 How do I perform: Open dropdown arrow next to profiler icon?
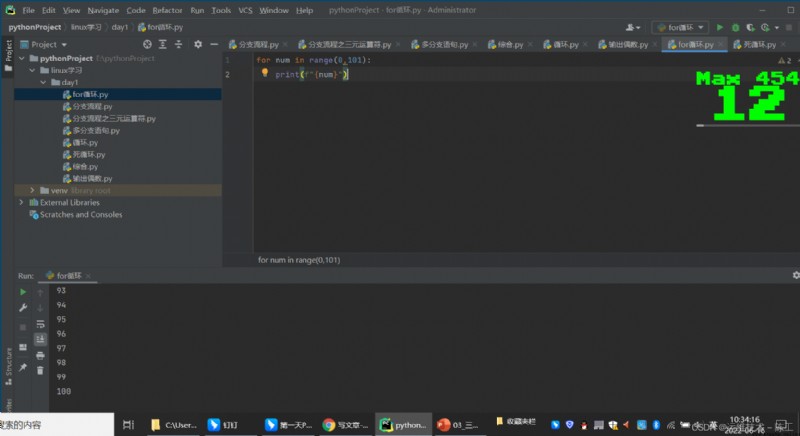(x=777, y=28)
